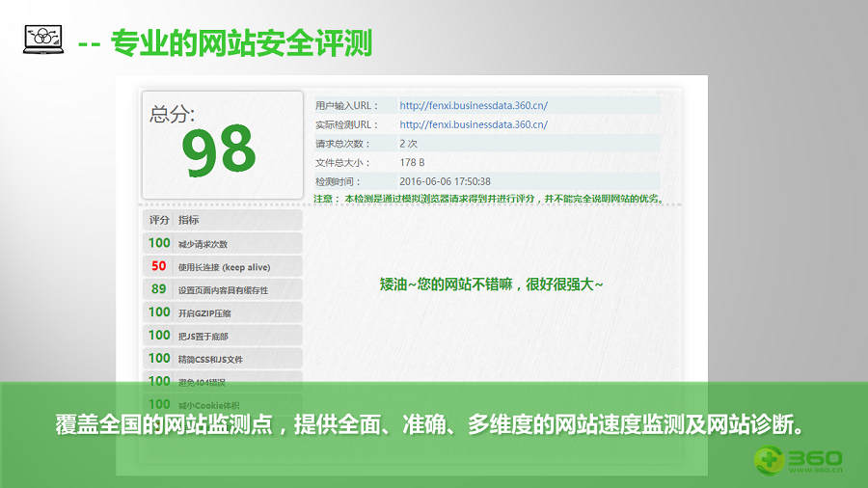
Task: Click the 减小Cookie体积 metric row
Action: pyautogui.click(x=223, y=405)
